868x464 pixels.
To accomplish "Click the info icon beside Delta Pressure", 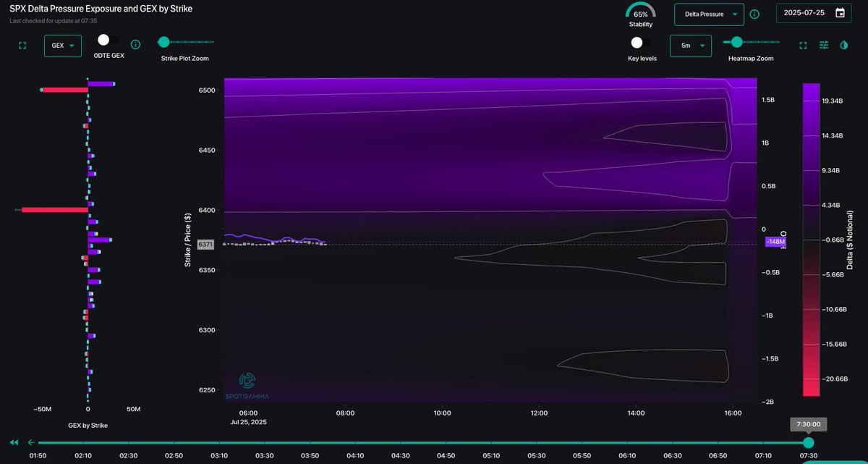I will pos(754,14).
